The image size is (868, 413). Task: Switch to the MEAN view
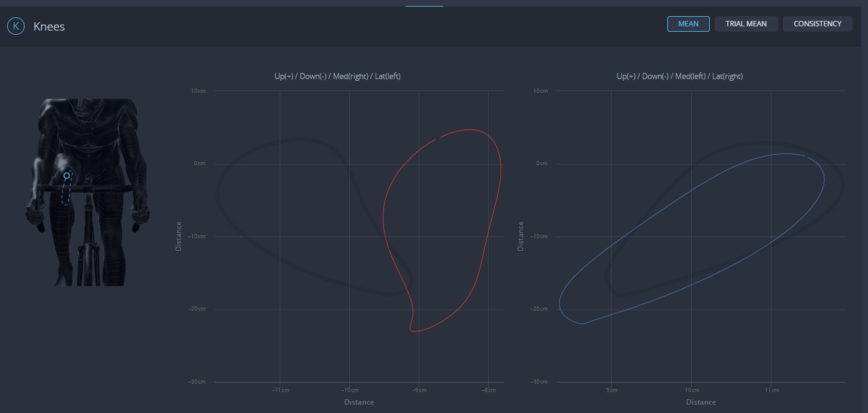pyautogui.click(x=688, y=24)
